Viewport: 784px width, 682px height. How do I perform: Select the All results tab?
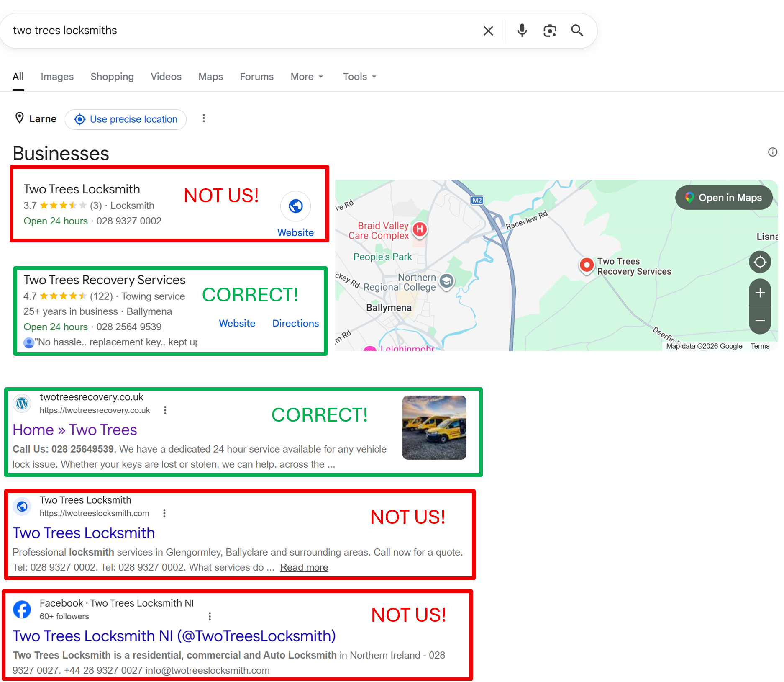[x=18, y=77]
